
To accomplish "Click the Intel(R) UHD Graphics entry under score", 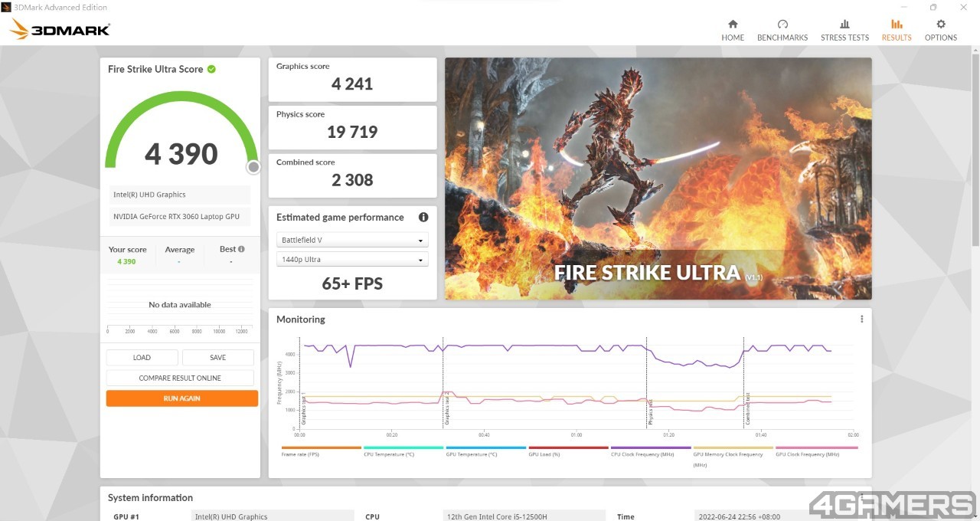I will (181, 195).
